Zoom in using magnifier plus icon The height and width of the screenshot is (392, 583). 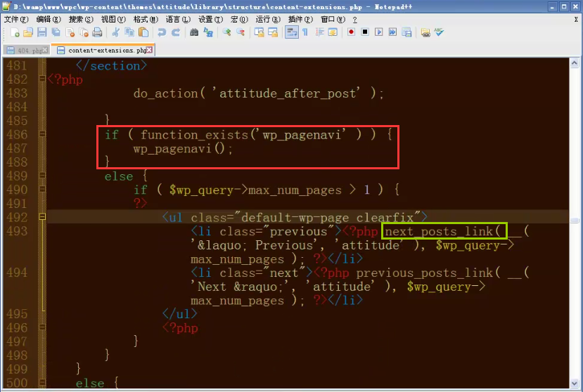226,32
